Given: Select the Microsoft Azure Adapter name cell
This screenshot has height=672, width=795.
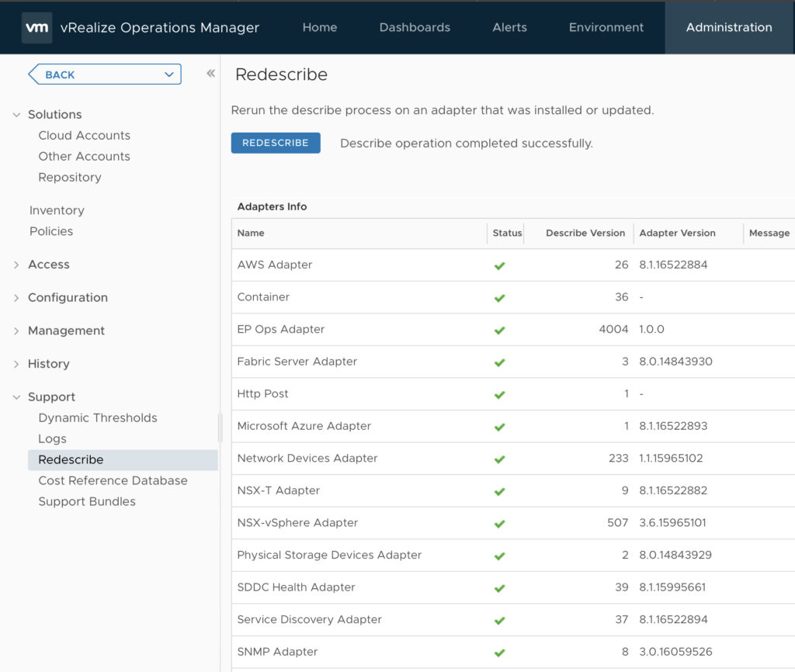Looking at the screenshot, I should tap(304, 426).
